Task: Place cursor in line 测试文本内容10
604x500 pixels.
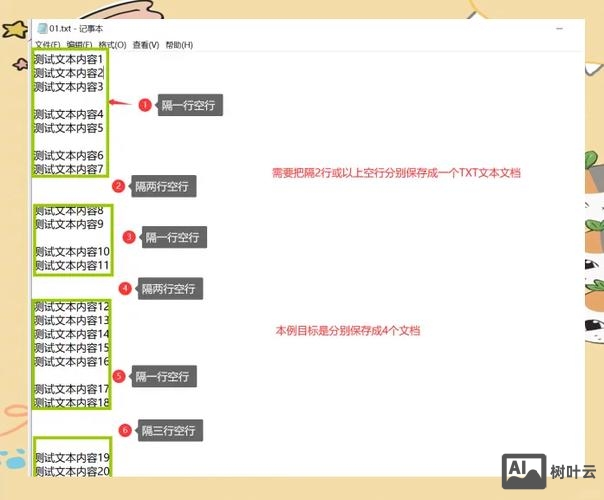Action: (72, 251)
